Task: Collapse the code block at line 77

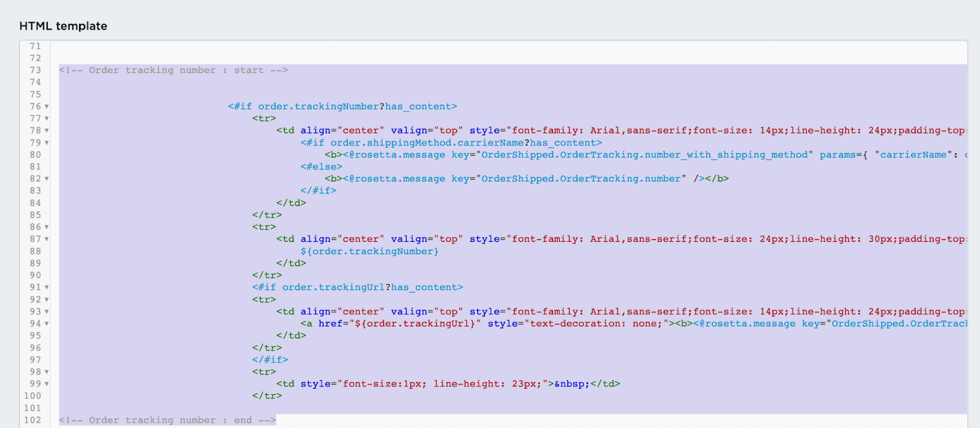Action: point(47,119)
